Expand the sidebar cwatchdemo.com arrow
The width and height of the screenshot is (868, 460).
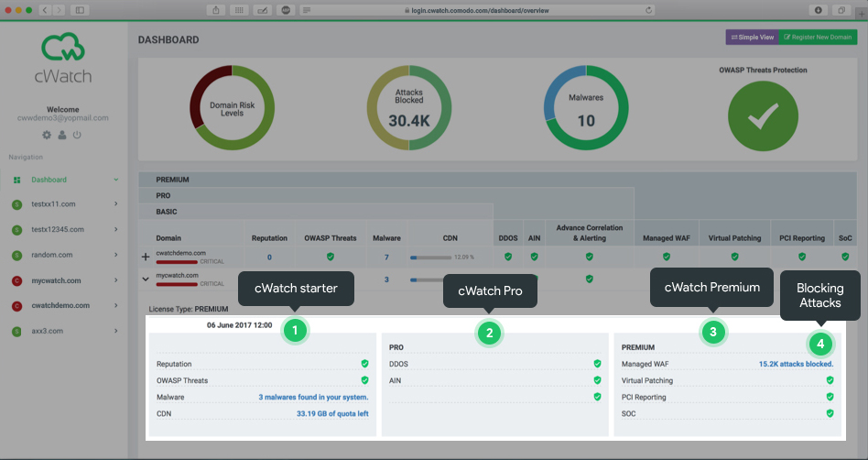116,305
